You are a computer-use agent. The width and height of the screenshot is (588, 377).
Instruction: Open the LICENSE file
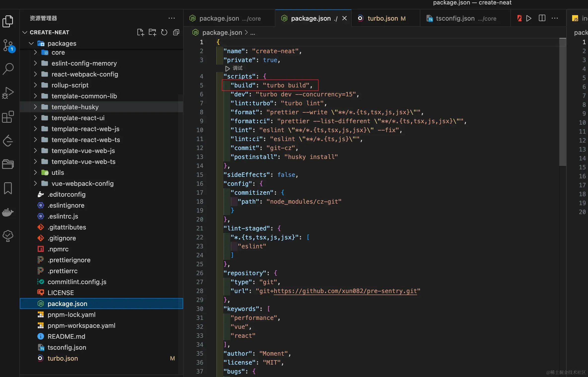(101, 293)
